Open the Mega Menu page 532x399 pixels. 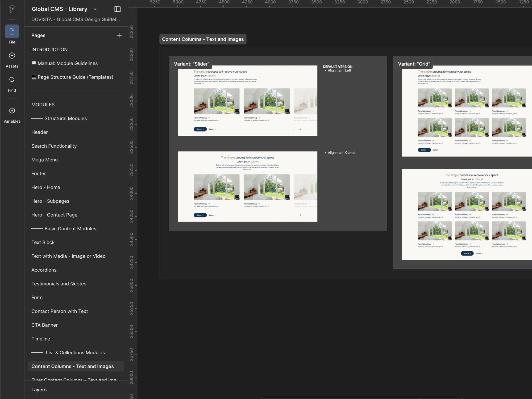pyautogui.click(x=44, y=160)
